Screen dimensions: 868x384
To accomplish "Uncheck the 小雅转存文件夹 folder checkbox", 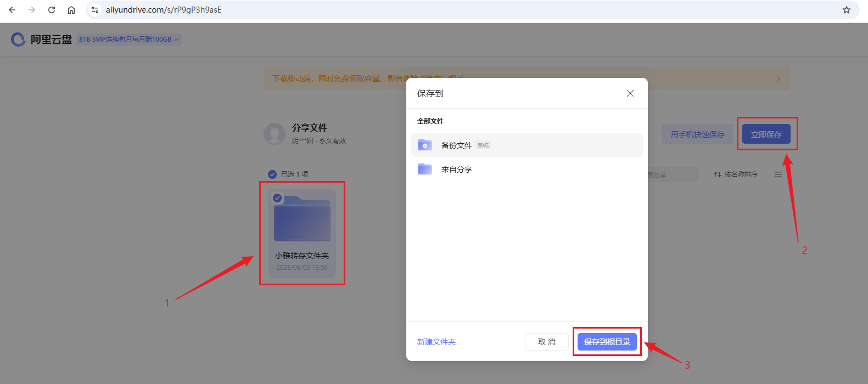I will [x=278, y=198].
